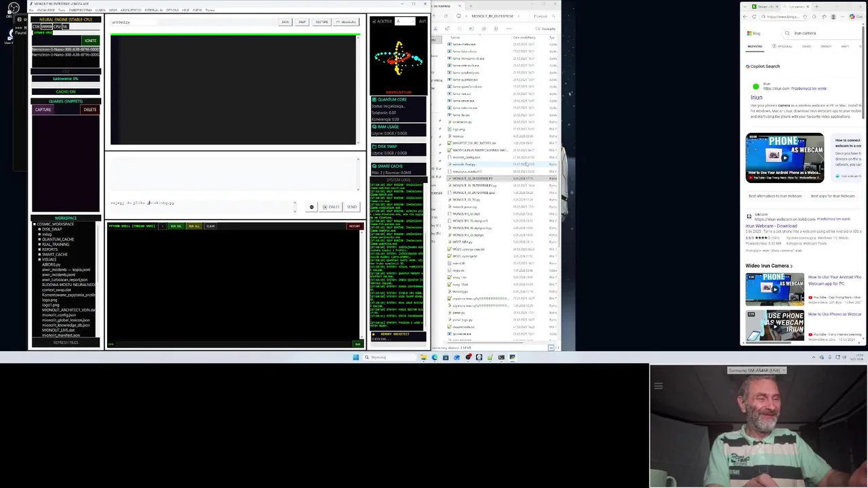Click the round stop icon beside DALEJ

coord(312,207)
